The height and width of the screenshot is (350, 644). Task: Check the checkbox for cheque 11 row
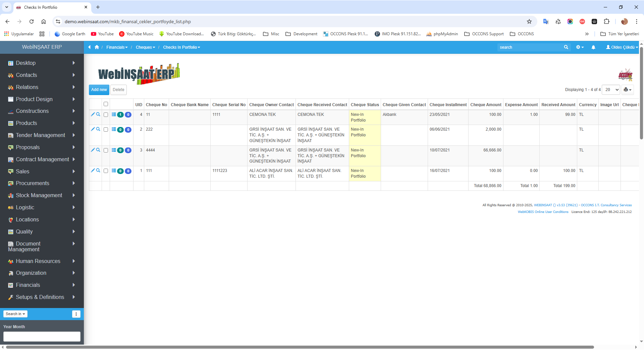106,115
